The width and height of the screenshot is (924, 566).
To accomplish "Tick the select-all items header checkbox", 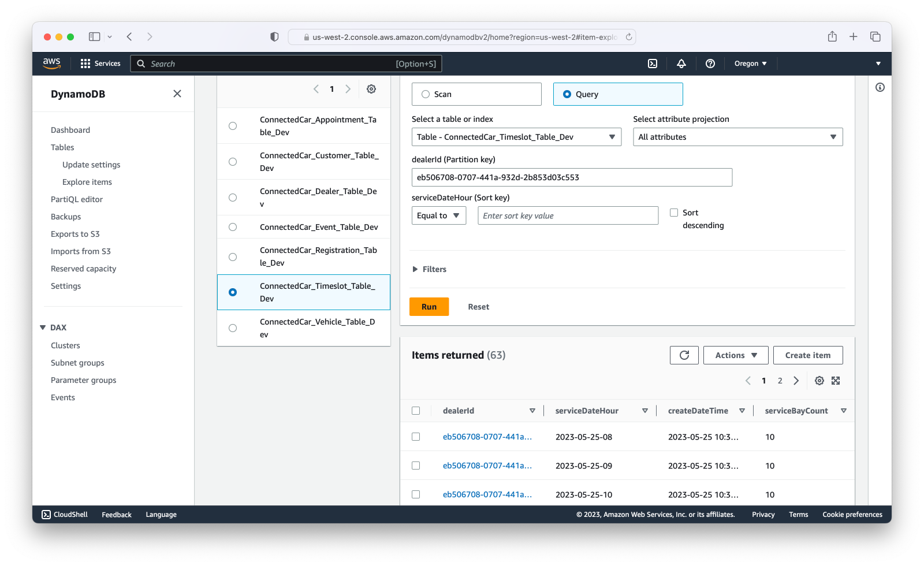I will (x=416, y=411).
